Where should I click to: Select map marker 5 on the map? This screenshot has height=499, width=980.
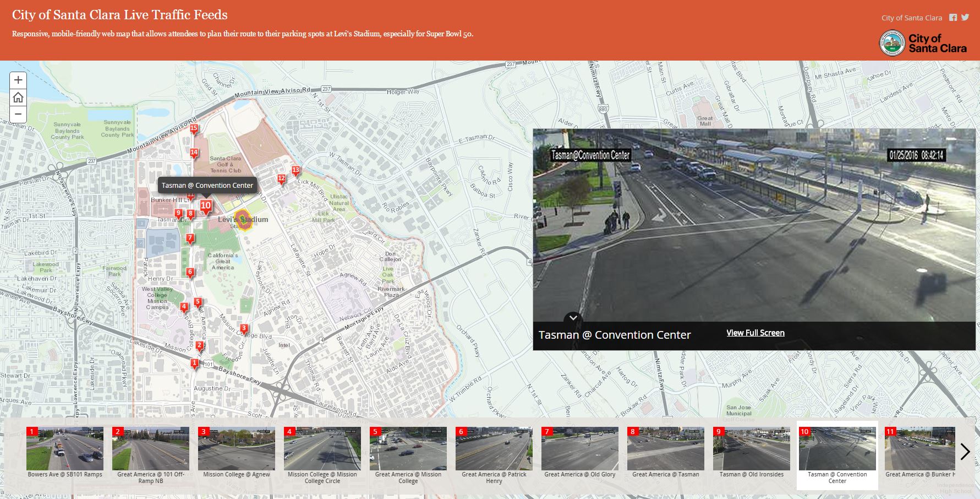tap(198, 303)
